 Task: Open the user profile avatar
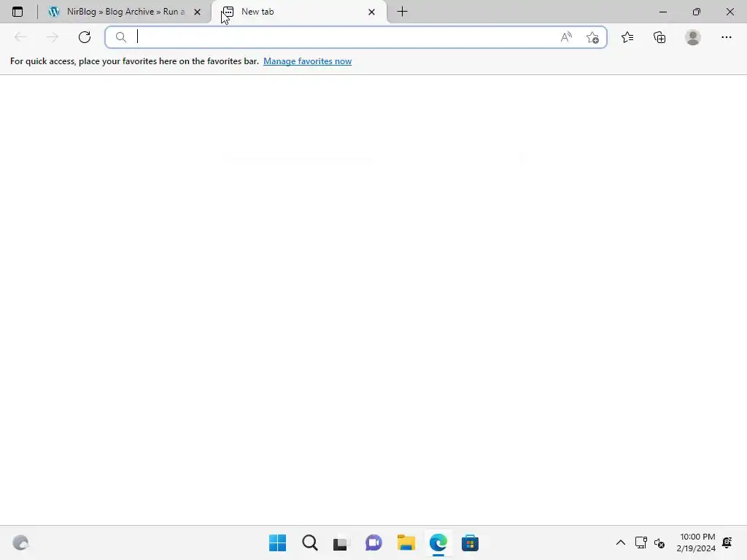[x=693, y=37]
